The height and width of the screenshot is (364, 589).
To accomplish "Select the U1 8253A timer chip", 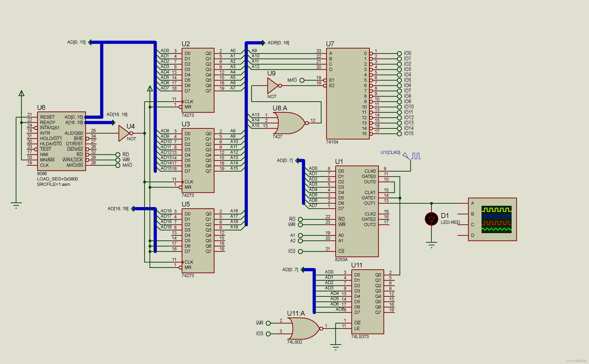I will tap(357, 211).
